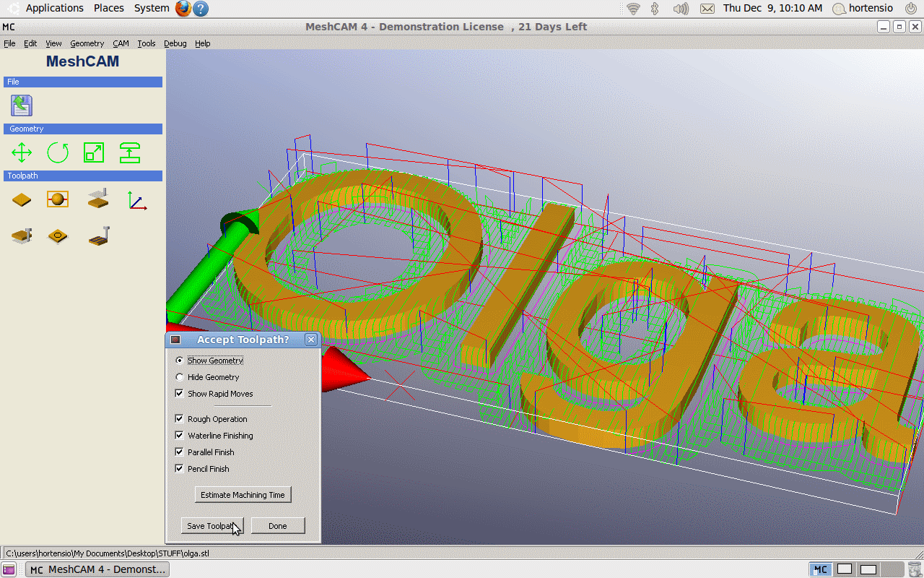Image resolution: width=924 pixels, height=578 pixels.
Task: Click the gold block with circle icon
Action: pyautogui.click(x=58, y=236)
